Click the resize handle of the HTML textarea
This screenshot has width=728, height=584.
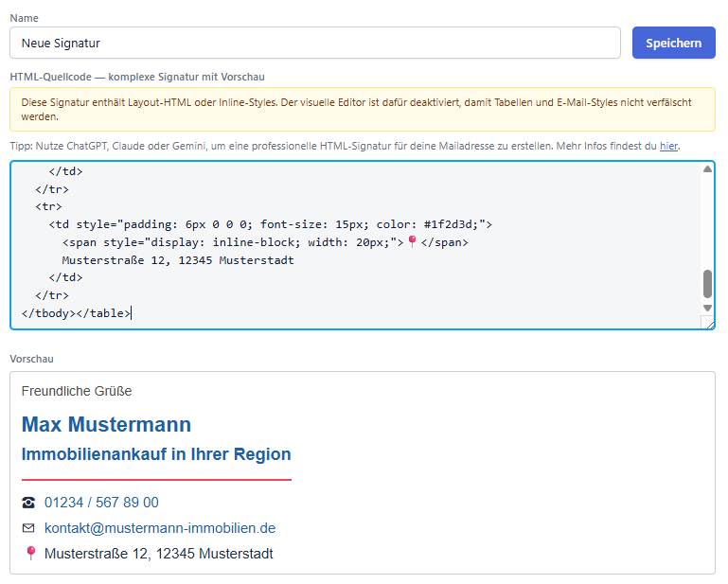(707, 323)
